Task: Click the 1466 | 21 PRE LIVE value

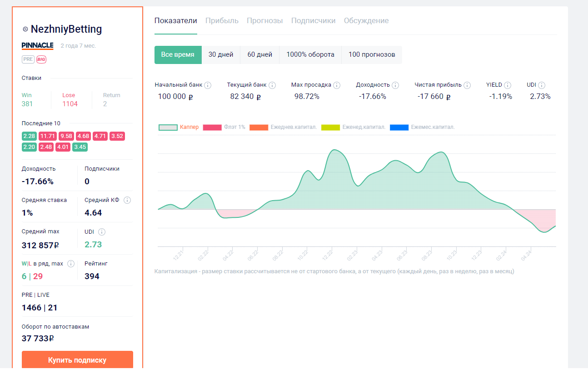Action: 40,308
